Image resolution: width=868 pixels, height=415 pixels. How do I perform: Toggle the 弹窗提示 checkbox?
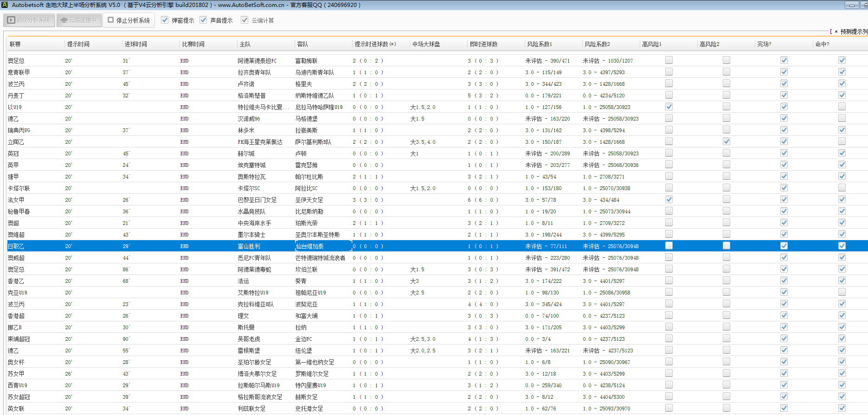[165, 20]
